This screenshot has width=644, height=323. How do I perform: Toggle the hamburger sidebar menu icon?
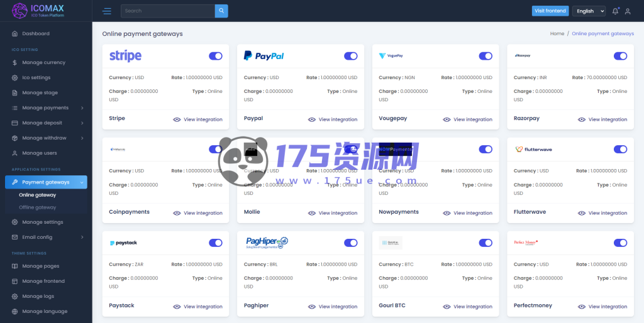pyautogui.click(x=107, y=11)
